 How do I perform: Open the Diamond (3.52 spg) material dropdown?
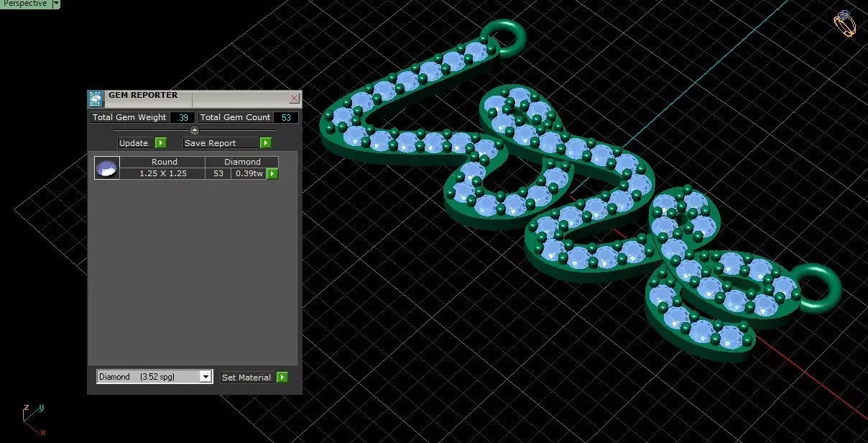click(x=206, y=377)
